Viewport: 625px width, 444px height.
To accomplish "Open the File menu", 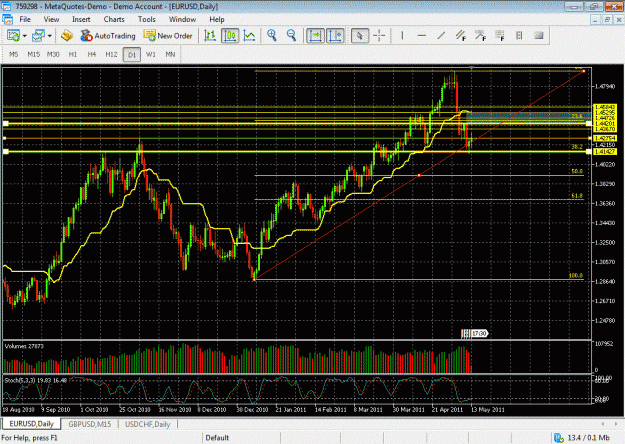I will [x=25, y=19].
